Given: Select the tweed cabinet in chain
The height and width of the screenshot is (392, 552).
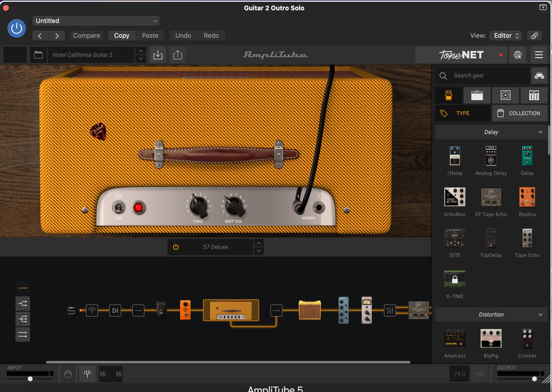Looking at the screenshot, I should tap(310, 310).
